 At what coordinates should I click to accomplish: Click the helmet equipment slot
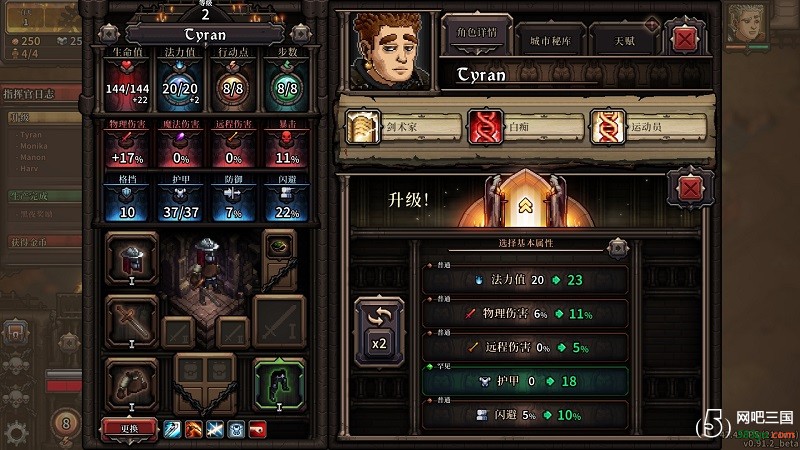coord(132,258)
